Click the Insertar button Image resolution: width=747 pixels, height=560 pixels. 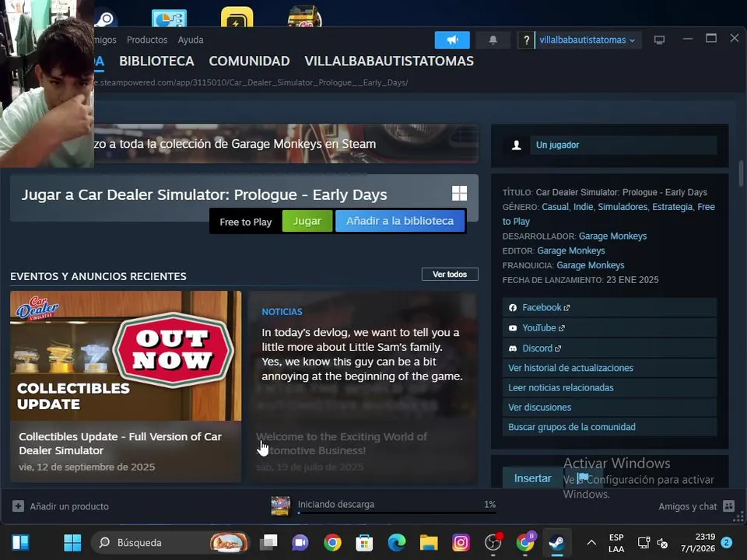(532, 478)
